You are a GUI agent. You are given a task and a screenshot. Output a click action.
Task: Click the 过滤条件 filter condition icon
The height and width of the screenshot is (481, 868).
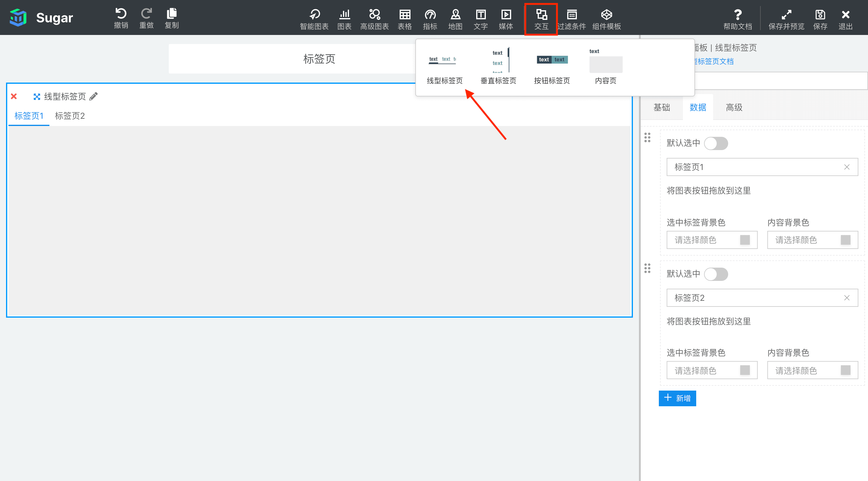click(x=571, y=15)
